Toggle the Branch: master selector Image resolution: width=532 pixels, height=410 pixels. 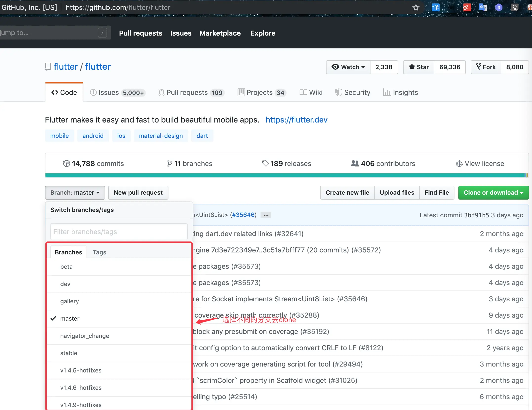coord(75,193)
